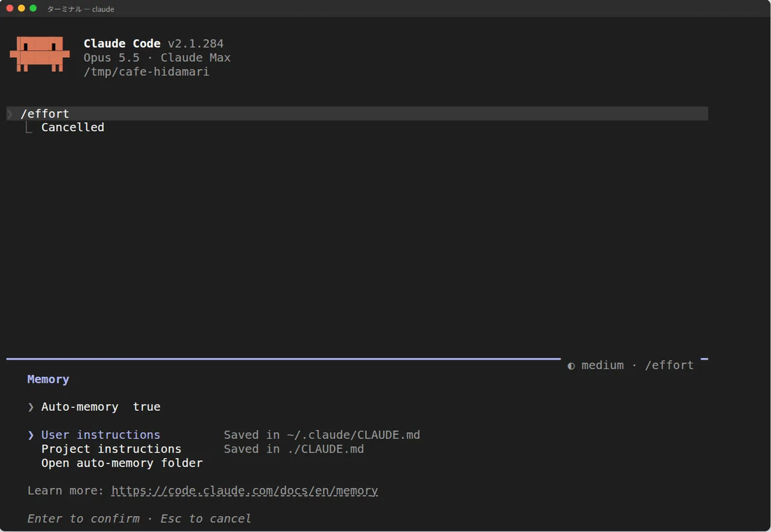Open the code.claude.com memory docs link
Image resolution: width=771 pixels, height=532 pixels.
[245, 490]
